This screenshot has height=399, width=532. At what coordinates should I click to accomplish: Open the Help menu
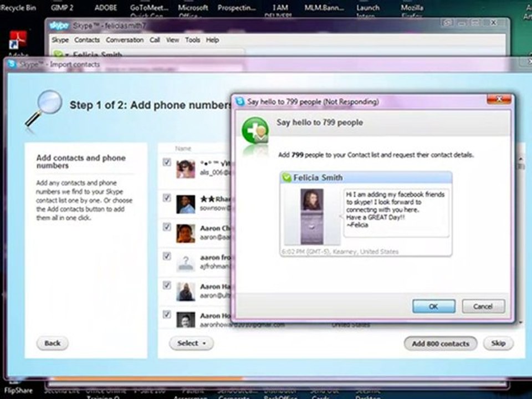pyautogui.click(x=212, y=40)
